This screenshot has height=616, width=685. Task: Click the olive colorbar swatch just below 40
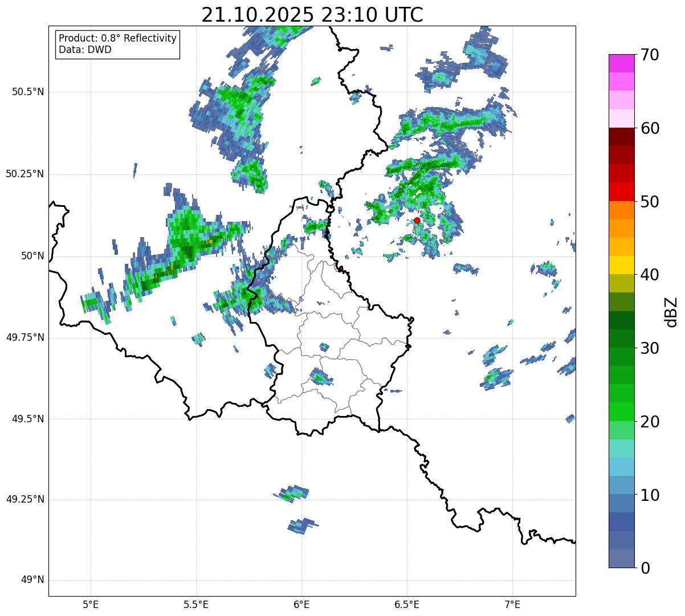pos(622,283)
